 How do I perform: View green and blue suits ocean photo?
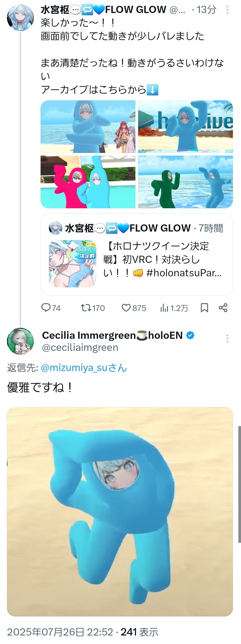point(185,182)
